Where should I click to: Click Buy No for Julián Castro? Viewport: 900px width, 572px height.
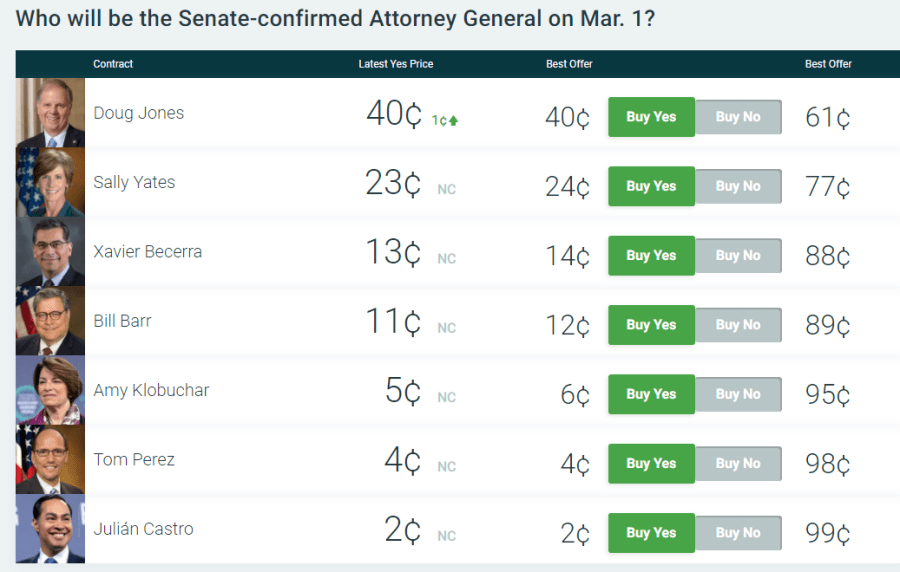(738, 533)
